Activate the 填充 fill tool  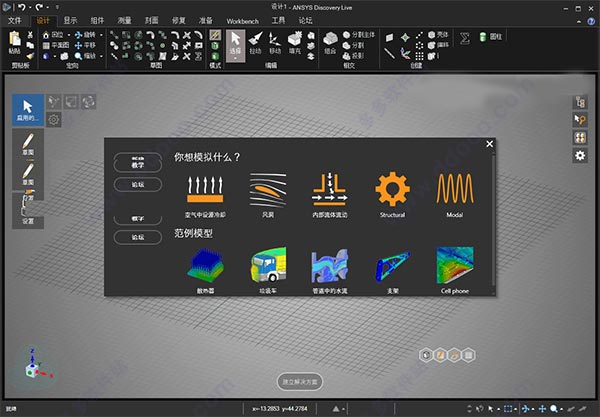tap(295, 42)
